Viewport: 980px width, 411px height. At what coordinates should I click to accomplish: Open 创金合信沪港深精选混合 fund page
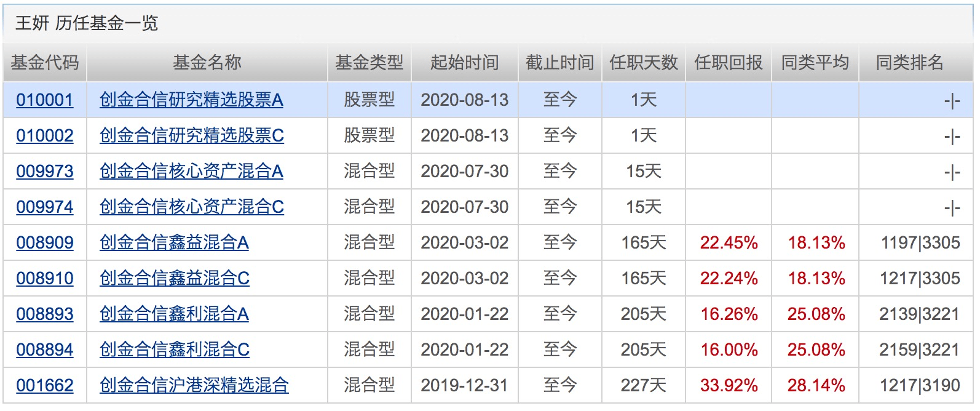(194, 386)
